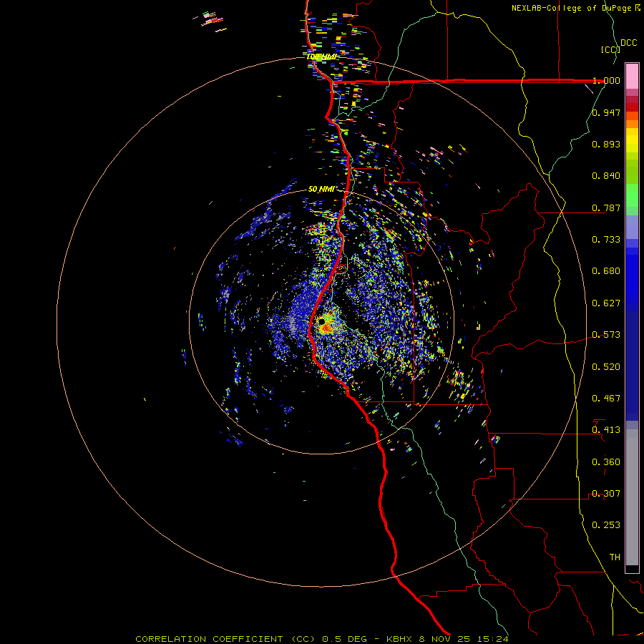Select the 0.413 legend value
This screenshot has height=644, width=644.
click(606, 430)
